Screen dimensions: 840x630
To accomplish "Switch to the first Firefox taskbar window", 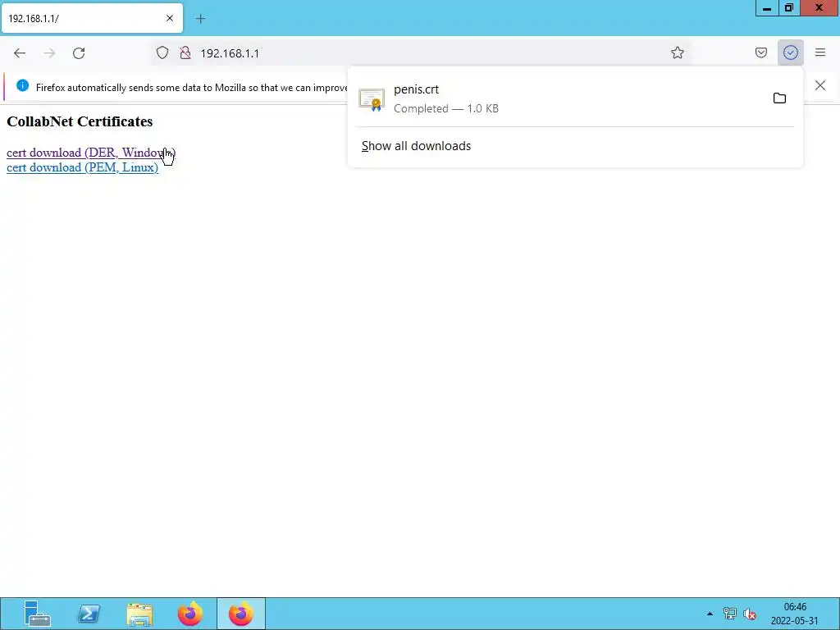I will tap(190, 614).
